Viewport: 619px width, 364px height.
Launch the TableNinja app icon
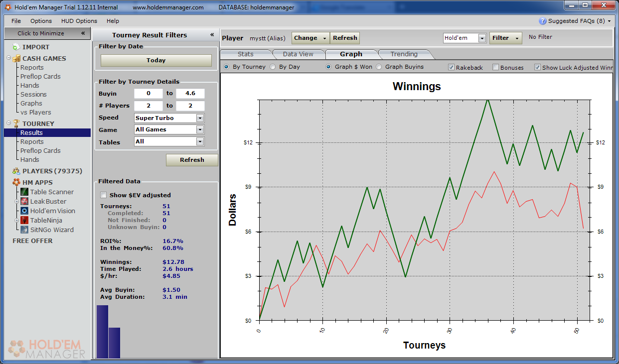(x=24, y=221)
